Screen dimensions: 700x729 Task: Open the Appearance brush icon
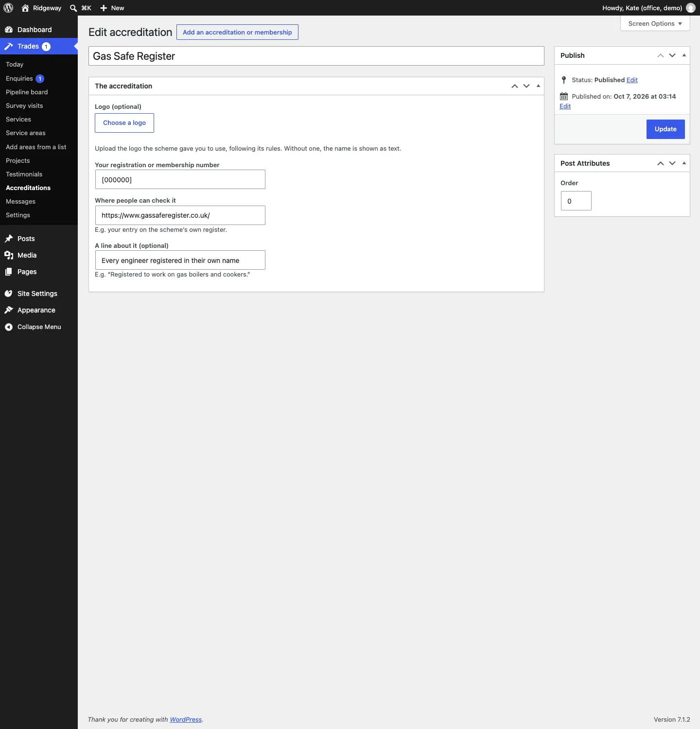[x=9, y=310]
